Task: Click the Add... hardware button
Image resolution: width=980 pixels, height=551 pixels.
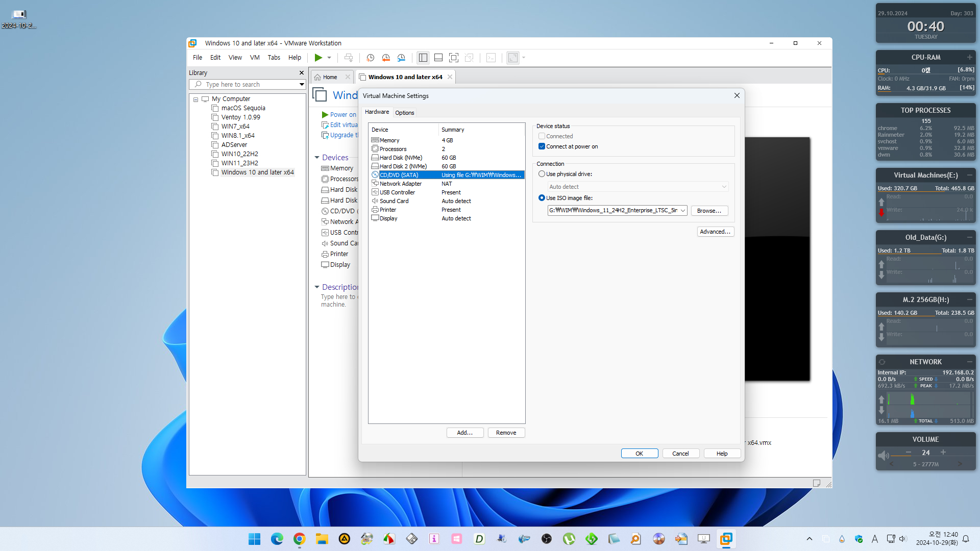Action: [465, 433]
